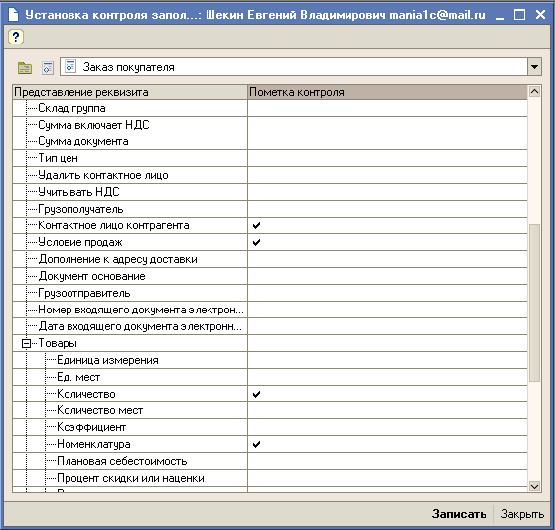Toggle control mark cell for Сумма документа
The image size is (555, 530).
pos(387,141)
